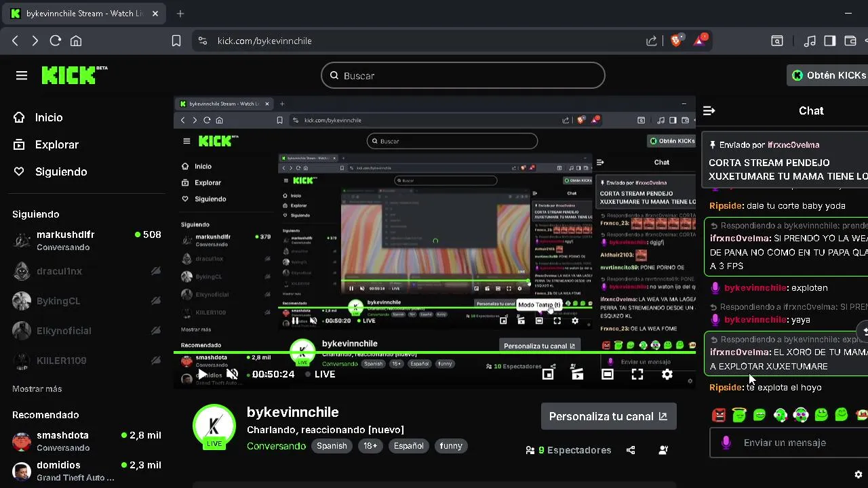The image size is (868, 488).
Task: Click Ripside in 'te explota' message
Action: [726, 387]
